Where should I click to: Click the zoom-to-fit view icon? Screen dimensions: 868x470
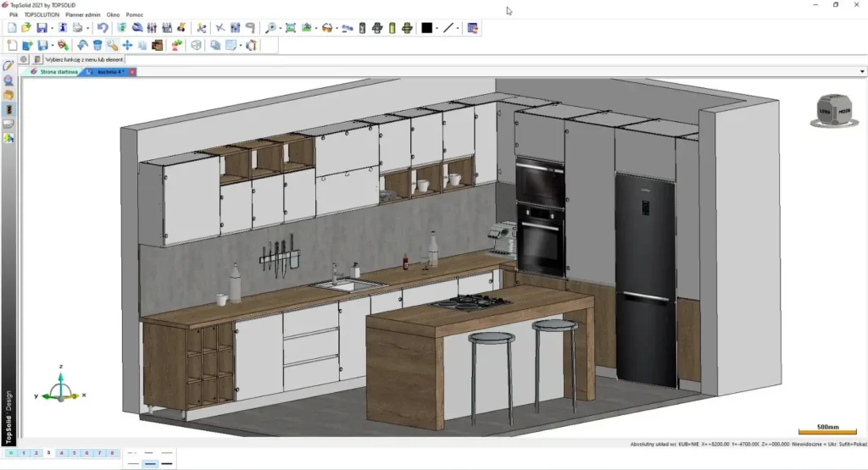pos(291,28)
